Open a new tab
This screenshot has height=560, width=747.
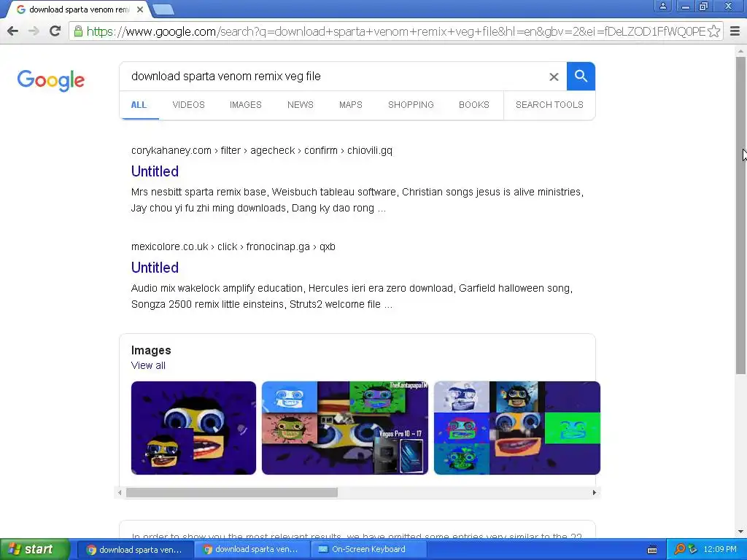coord(164,9)
